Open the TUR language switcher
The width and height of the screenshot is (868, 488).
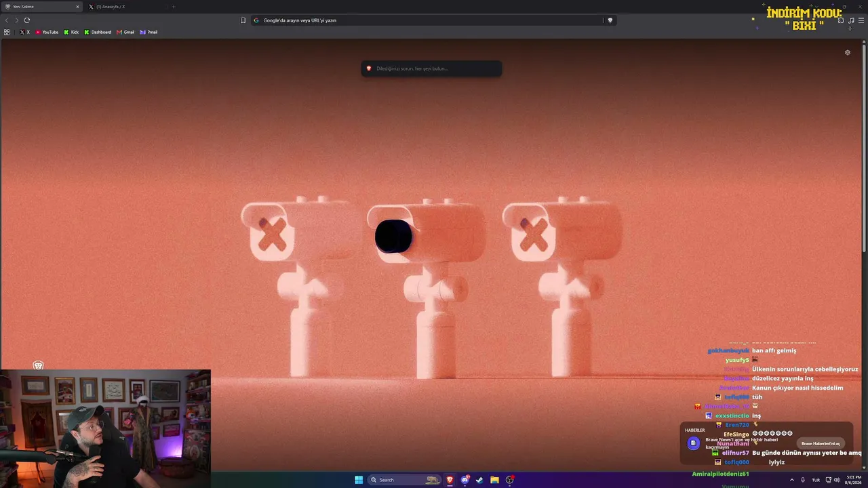point(816,480)
